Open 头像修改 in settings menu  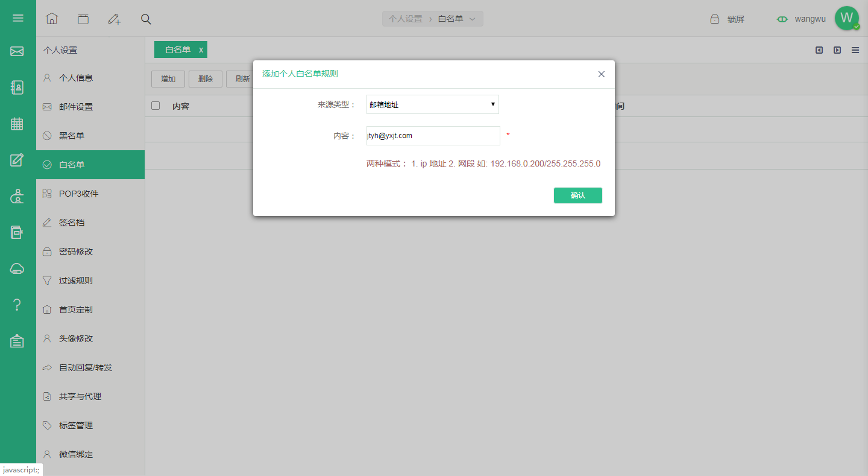pos(90,338)
